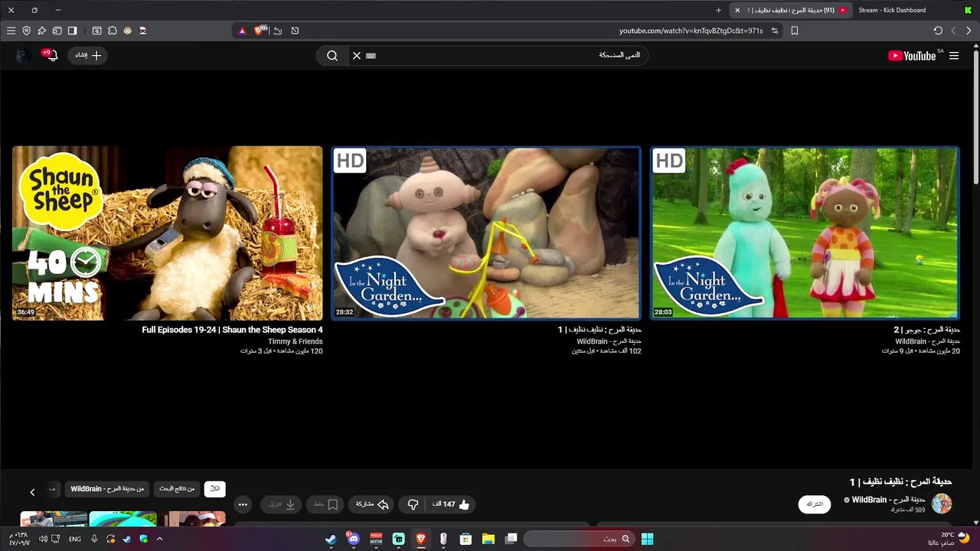Open Brave browser taskbar icon
Viewport: 980px width, 551px height.
[x=420, y=539]
